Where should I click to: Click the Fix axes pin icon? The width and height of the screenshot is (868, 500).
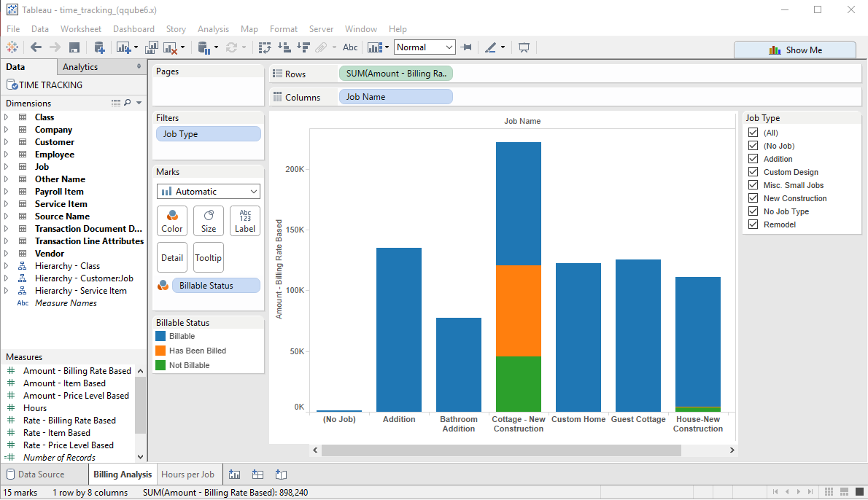click(x=467, y=47)
